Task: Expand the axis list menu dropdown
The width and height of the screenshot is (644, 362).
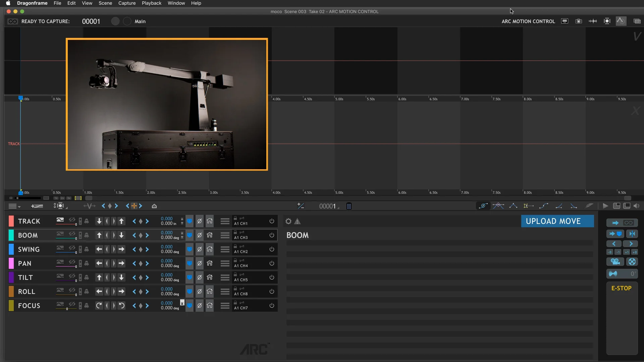Action: click(14, 206)
